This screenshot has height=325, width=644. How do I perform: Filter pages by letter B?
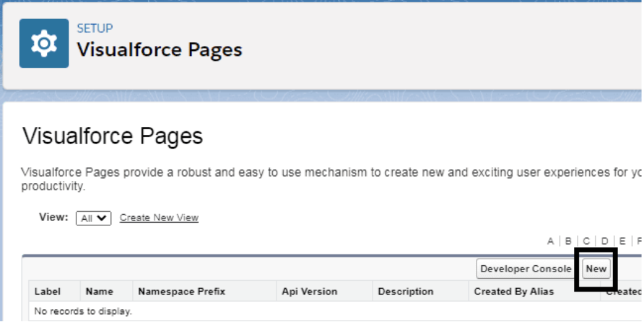click(568, 241)
